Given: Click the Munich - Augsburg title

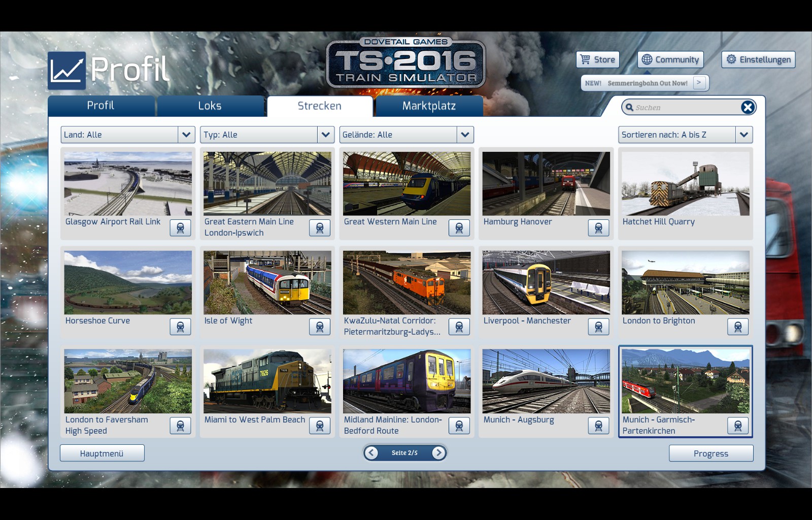Looking at the screenshot, I should point(519,419).
